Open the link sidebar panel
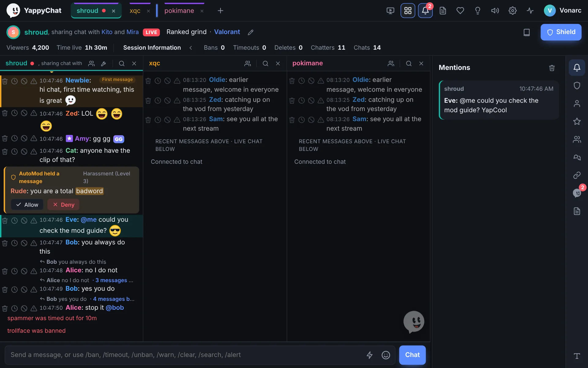588x368 pixels. click(x=577, y=175)
